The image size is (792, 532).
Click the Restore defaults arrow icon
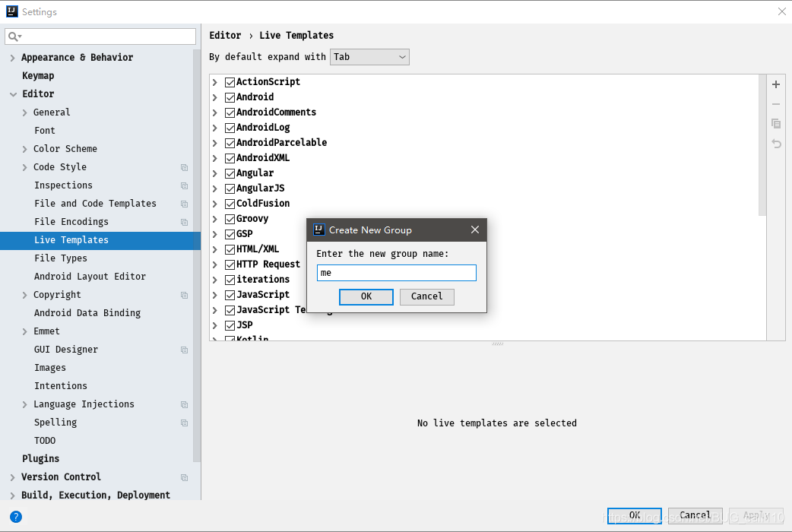point(775,144)
